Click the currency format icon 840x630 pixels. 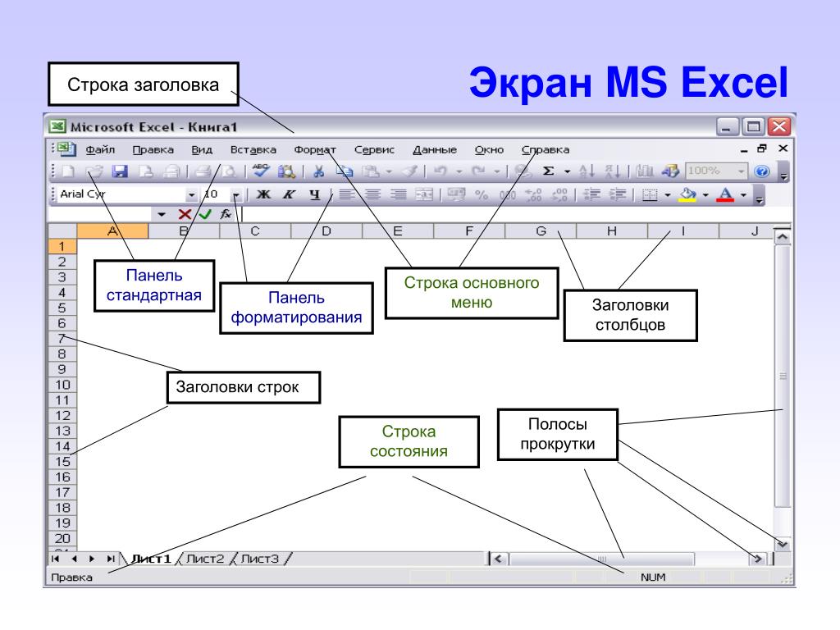pos(456,194)
